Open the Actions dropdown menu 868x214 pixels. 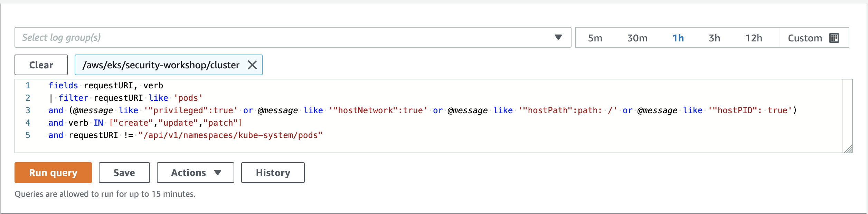tap(196, 173)
